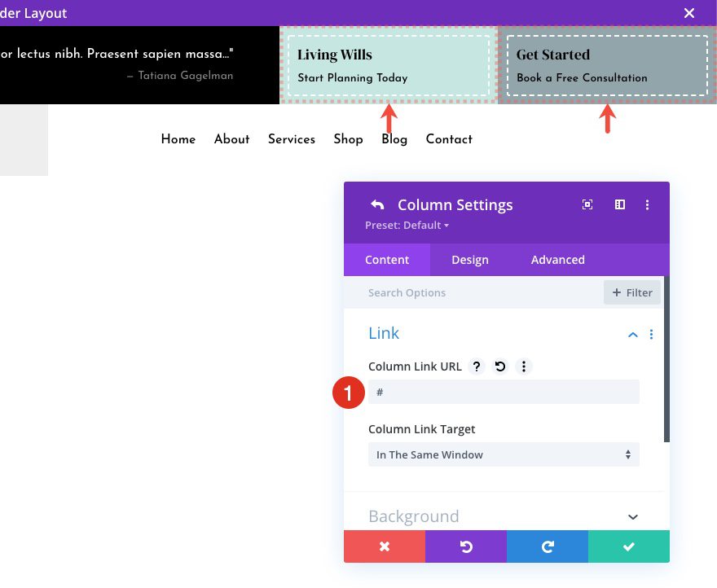Click the back arrow in Column Settings header
717x588 pixels.
[376, 204]
